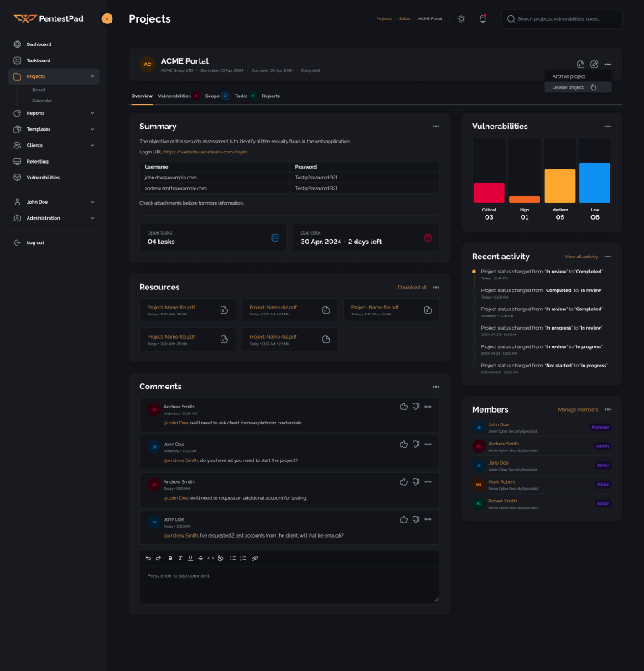The width and height of the screenshot is (644, 671).
Task: Click the due date red calendar icon
Action: 428,237
